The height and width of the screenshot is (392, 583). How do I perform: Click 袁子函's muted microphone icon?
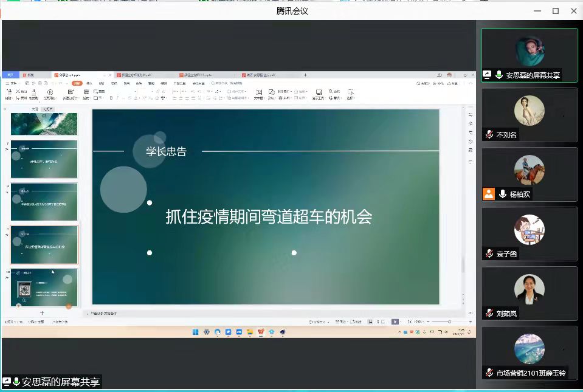pyautogui.click(x=489, y=253)
